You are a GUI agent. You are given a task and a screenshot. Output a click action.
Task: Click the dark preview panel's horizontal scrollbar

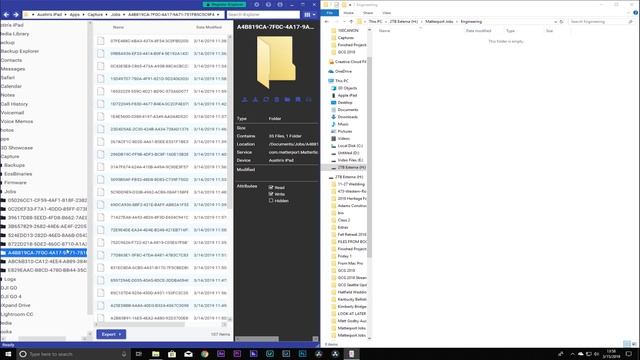coord(257,339)
